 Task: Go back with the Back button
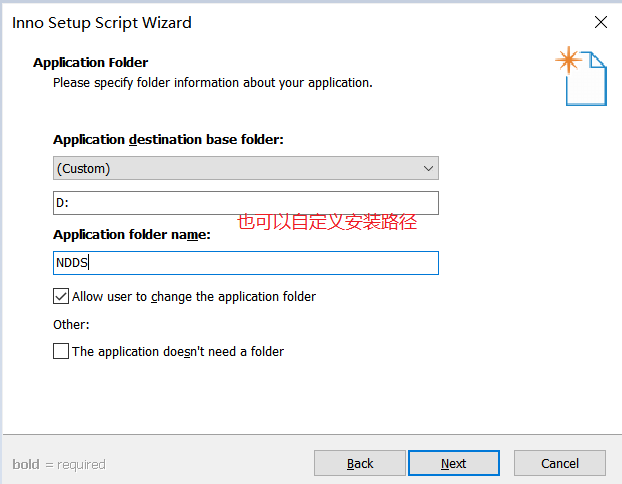[x=360, y=463]
